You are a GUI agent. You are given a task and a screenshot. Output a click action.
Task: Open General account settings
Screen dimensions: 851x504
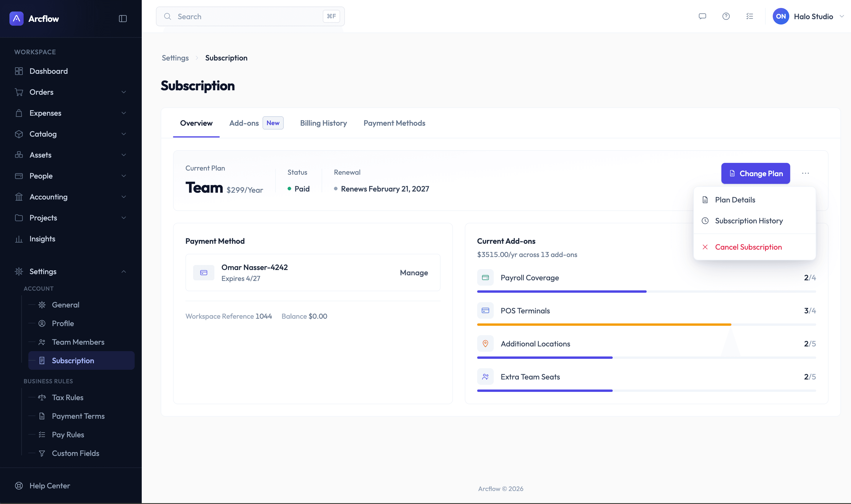click(81, 305)
